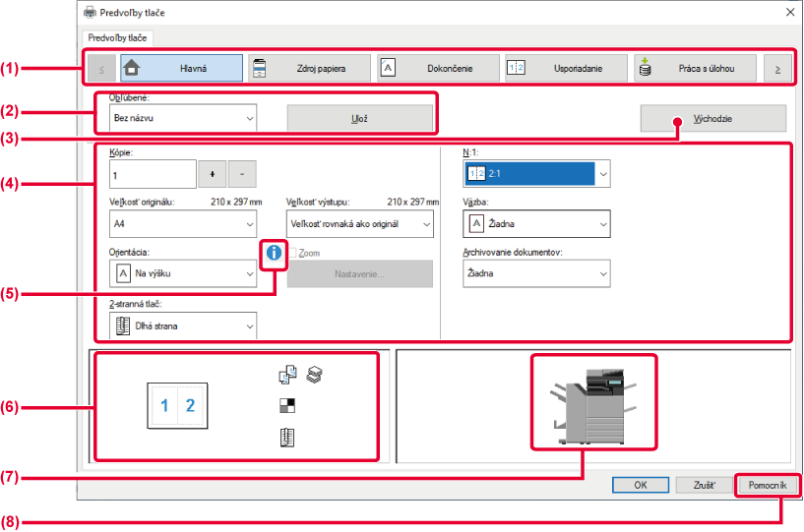Click the printer tray icon for Zdroj papiera
804x532 pixels.
pos(260,68)
